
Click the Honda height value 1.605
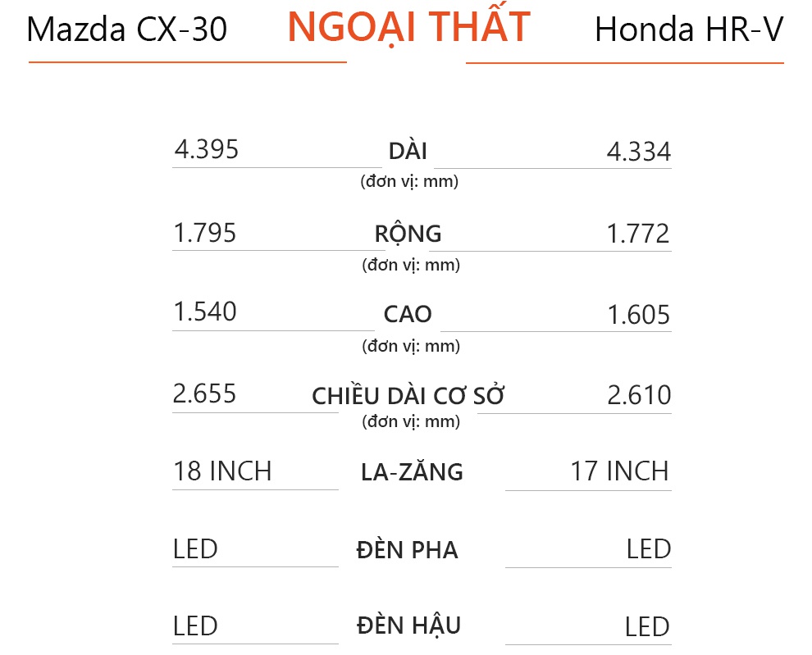(x=639, y=315)
